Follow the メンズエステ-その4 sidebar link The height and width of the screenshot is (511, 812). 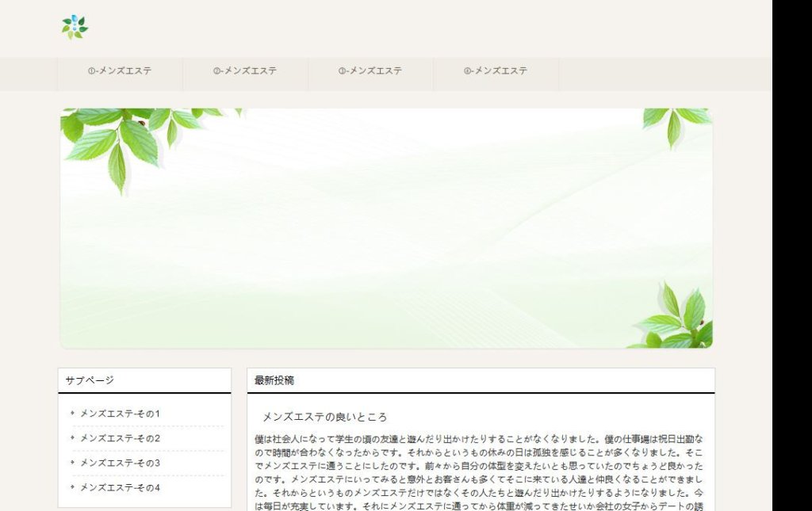(x=120, y=487)
